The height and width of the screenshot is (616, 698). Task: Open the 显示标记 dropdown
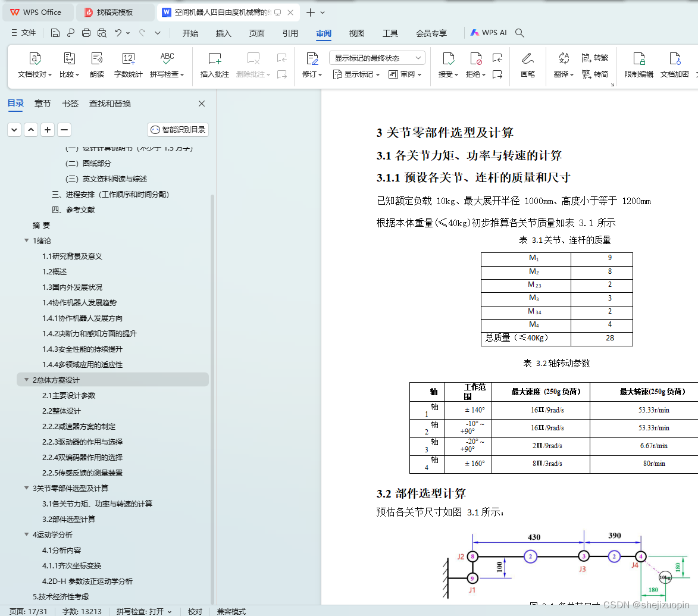point(356,74)
